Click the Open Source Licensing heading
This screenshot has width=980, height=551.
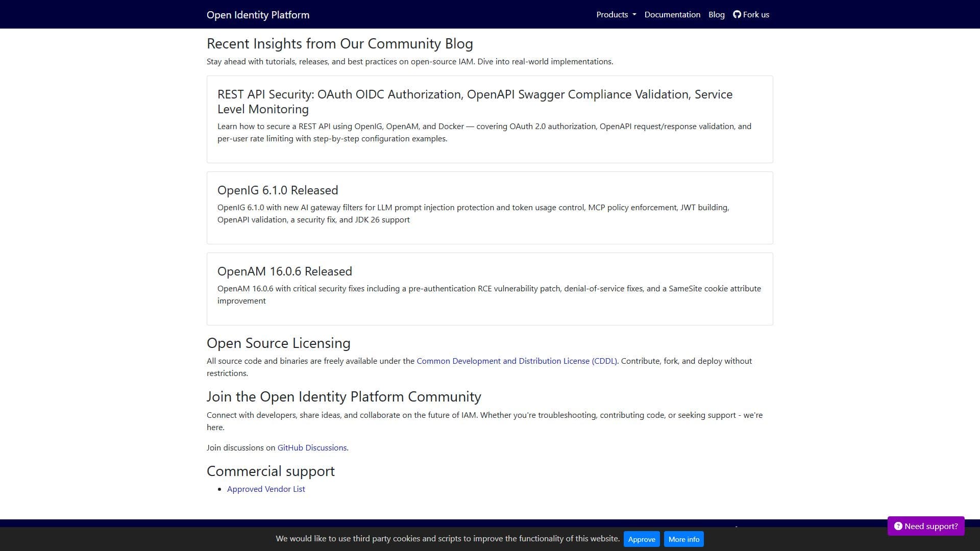279,343
